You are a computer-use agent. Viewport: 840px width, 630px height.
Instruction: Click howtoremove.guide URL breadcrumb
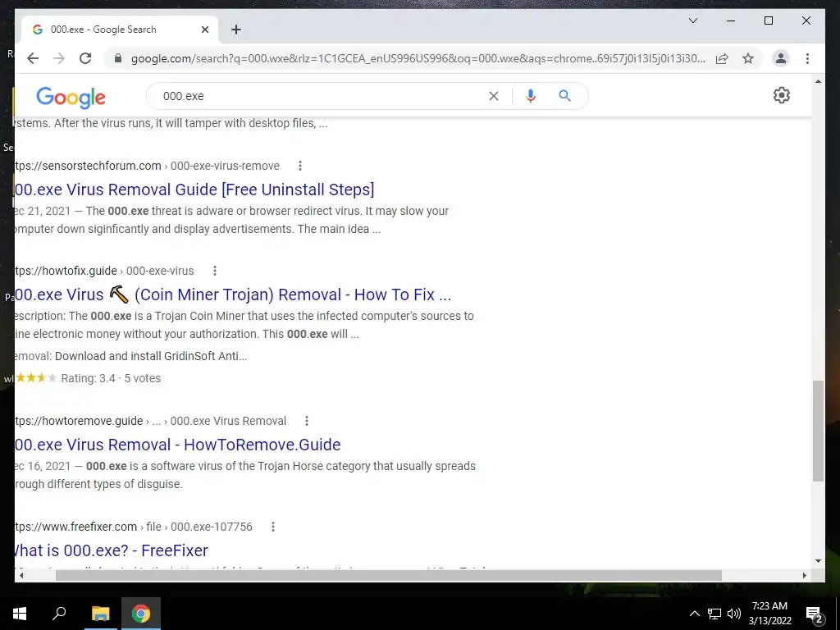(151, 421)
